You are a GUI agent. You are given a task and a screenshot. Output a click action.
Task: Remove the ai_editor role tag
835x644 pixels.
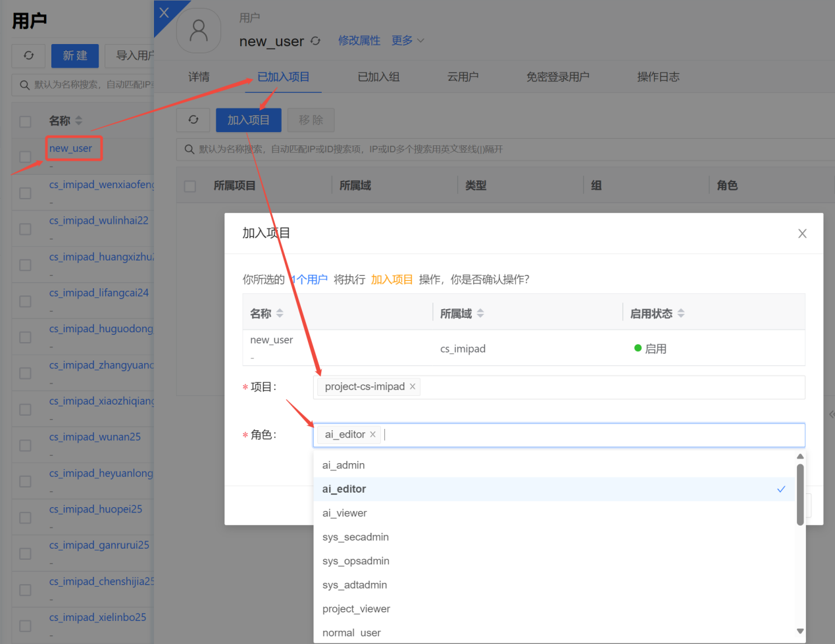pyautogui.click(x=373, y=434)
